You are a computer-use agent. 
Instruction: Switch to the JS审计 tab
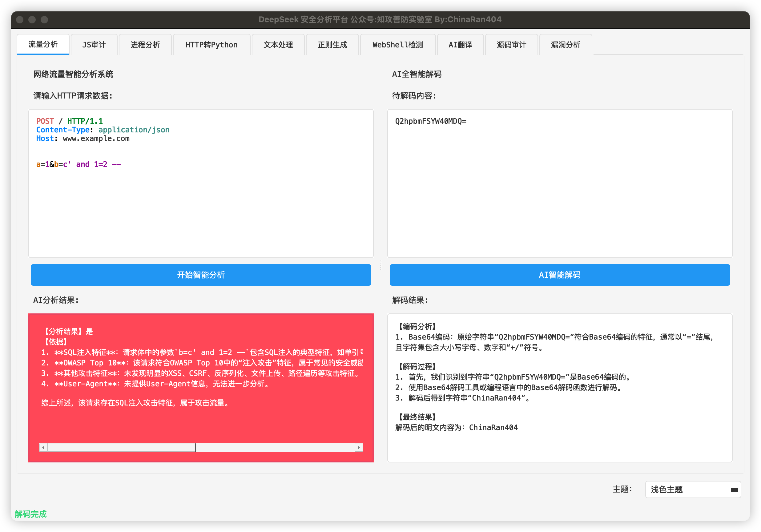(x=94, y=45)
